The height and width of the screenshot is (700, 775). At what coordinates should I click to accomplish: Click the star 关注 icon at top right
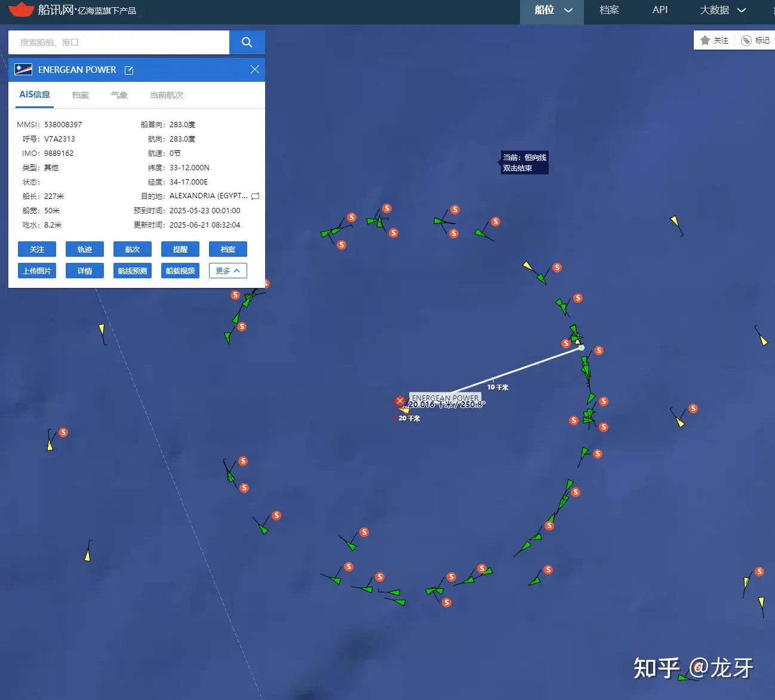(705, 40)
